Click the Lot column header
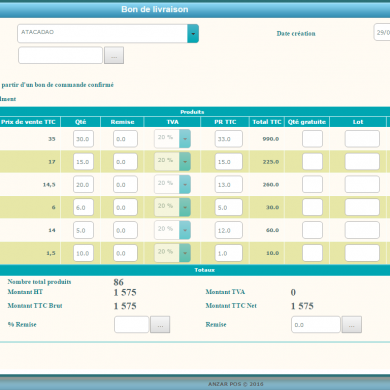This screenshot has height=390, width=390. 358,122
